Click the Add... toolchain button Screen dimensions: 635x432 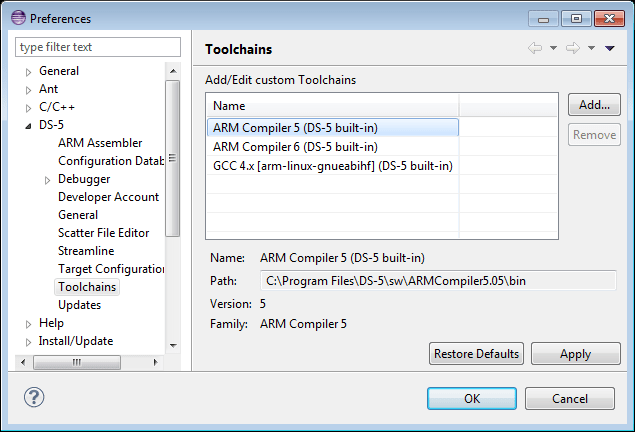tap(594, 105)
